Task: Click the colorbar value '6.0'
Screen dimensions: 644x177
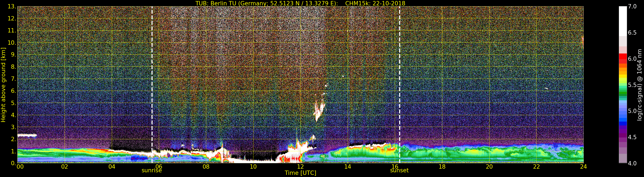Action: (632, 59)
